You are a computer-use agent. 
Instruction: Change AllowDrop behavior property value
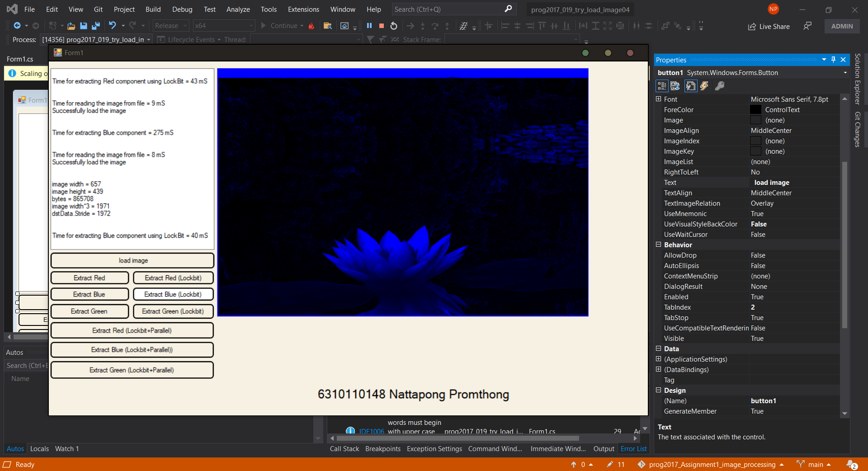769,255
